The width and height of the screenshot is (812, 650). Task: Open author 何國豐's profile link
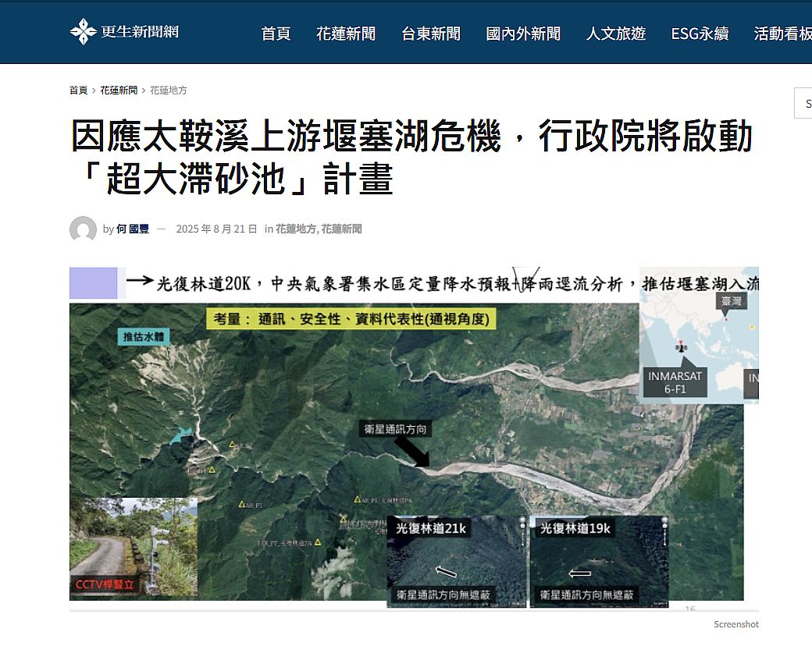click(x=133, y=229)
